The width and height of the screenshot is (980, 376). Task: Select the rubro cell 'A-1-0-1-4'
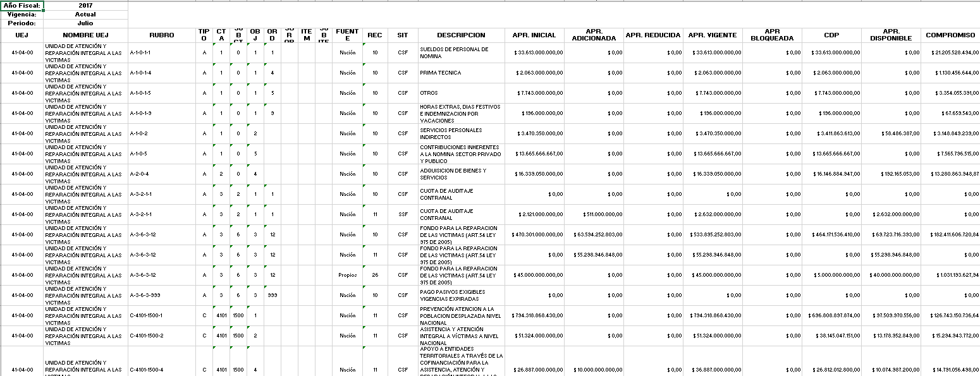140,73
